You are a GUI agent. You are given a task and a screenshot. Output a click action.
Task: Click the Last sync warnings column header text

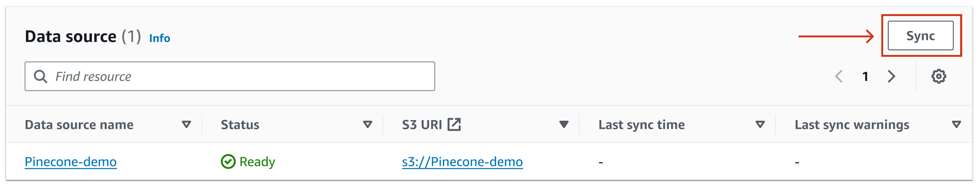point(852,125)
